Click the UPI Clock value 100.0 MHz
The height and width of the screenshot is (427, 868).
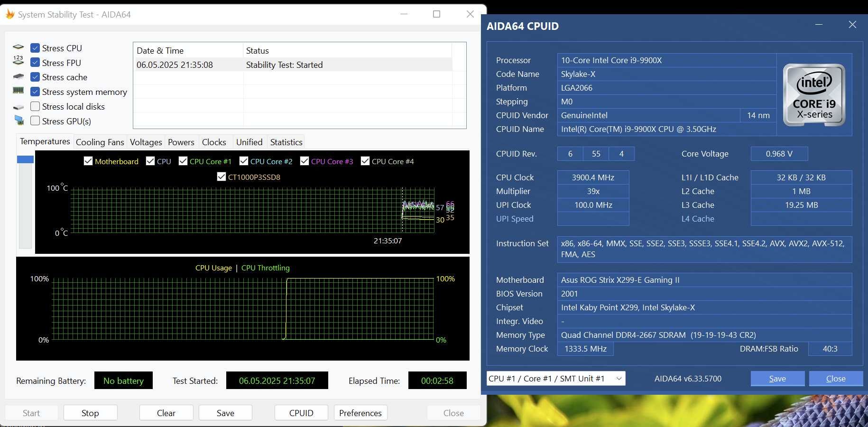click(593, 205)
